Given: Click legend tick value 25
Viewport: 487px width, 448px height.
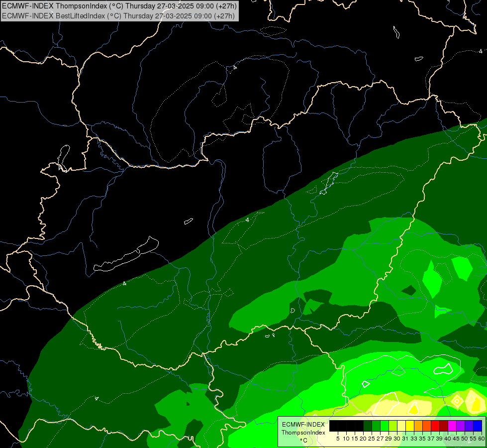Looking at the screenshot, I should click(372, 439).
